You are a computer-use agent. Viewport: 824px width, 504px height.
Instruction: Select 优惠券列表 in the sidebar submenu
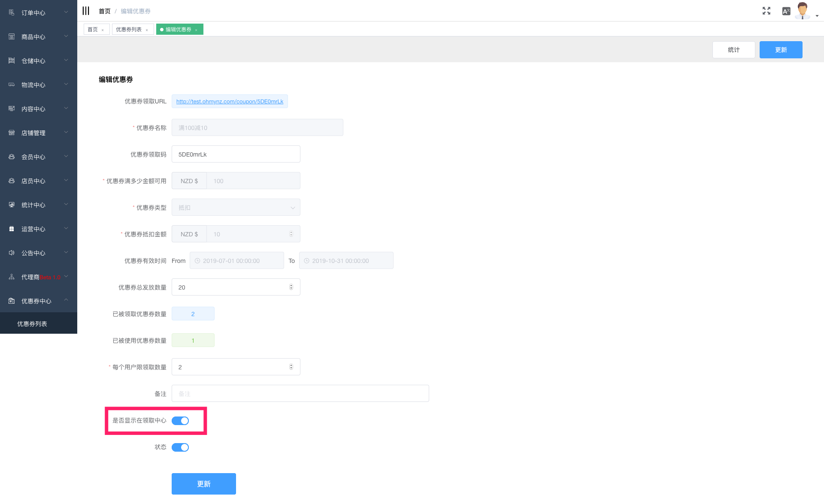32,324
